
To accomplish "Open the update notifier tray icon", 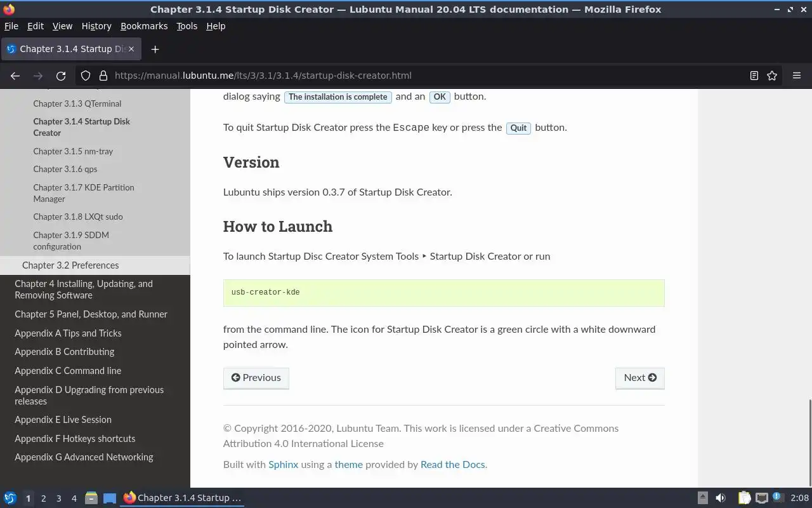I will (778, 497).
